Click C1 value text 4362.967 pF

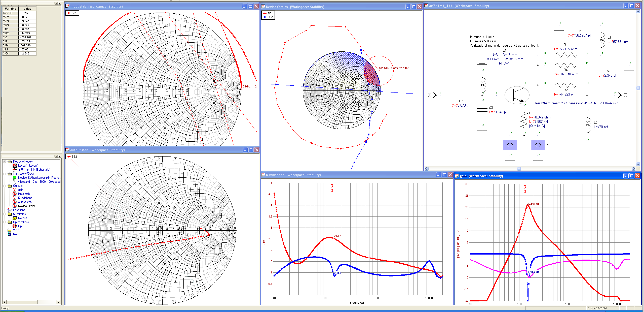[580, 36]
